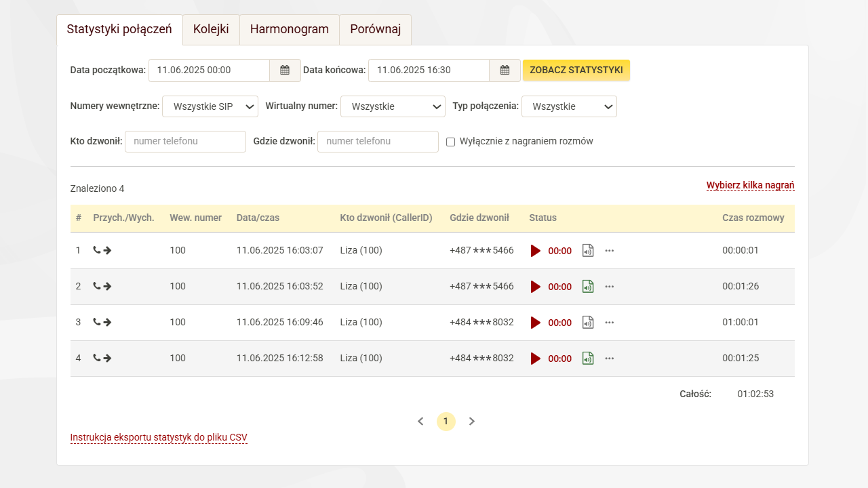
Task: Click outgoing call icon in row 4
Action: [102, 358]
